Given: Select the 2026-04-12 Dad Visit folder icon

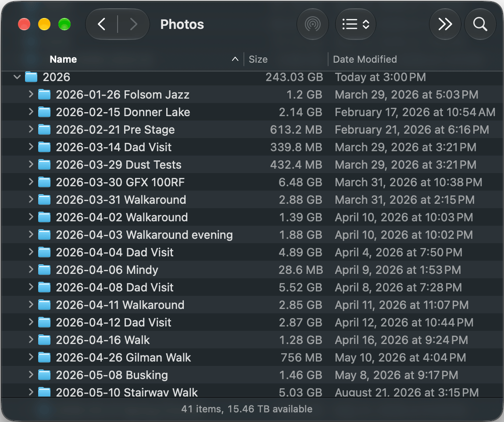Looking at the screenshot, I should click(44, 322).
